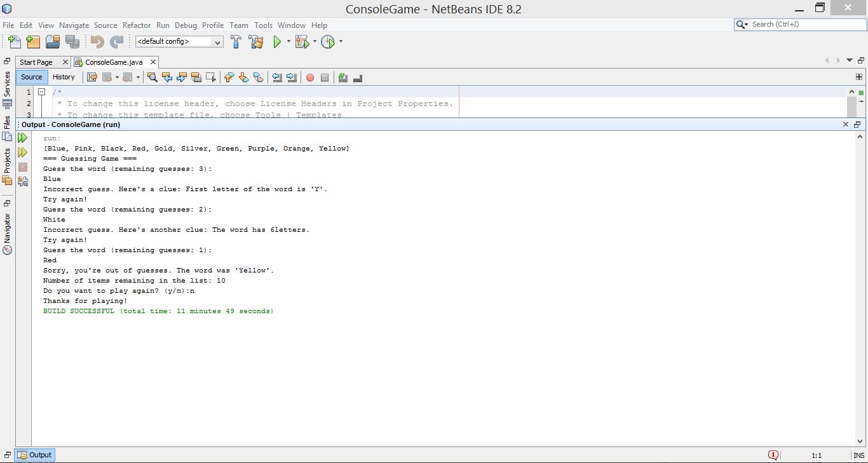
Task: Open Output settings wrench icon
Action: pos(23,182)
